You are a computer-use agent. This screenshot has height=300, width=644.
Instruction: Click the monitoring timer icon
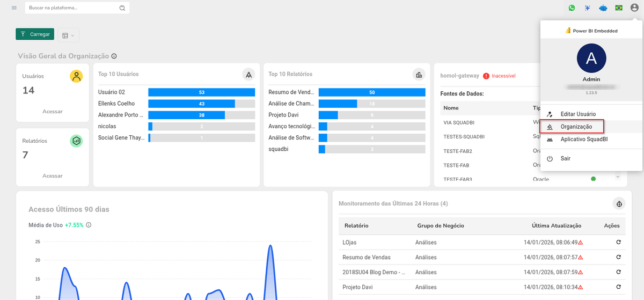(x=619, y=204)
